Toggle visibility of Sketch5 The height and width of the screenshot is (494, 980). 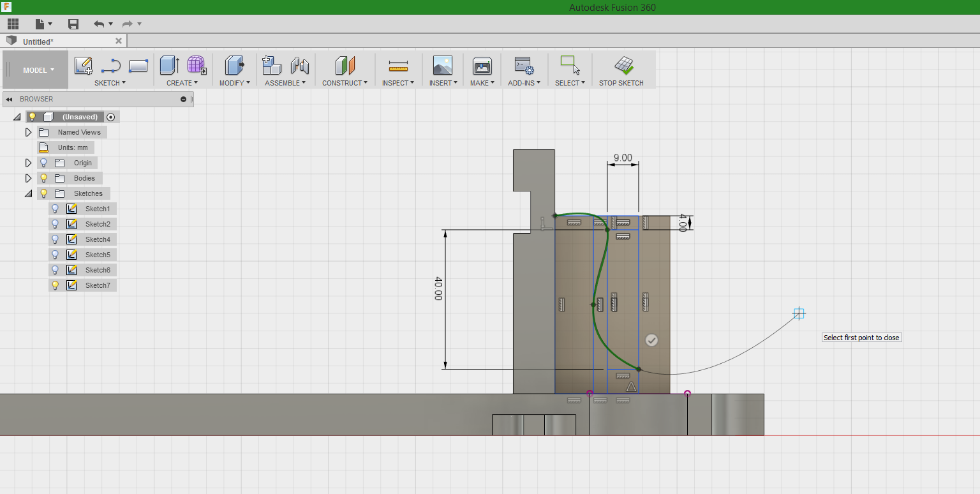click(x=55, y=255)
